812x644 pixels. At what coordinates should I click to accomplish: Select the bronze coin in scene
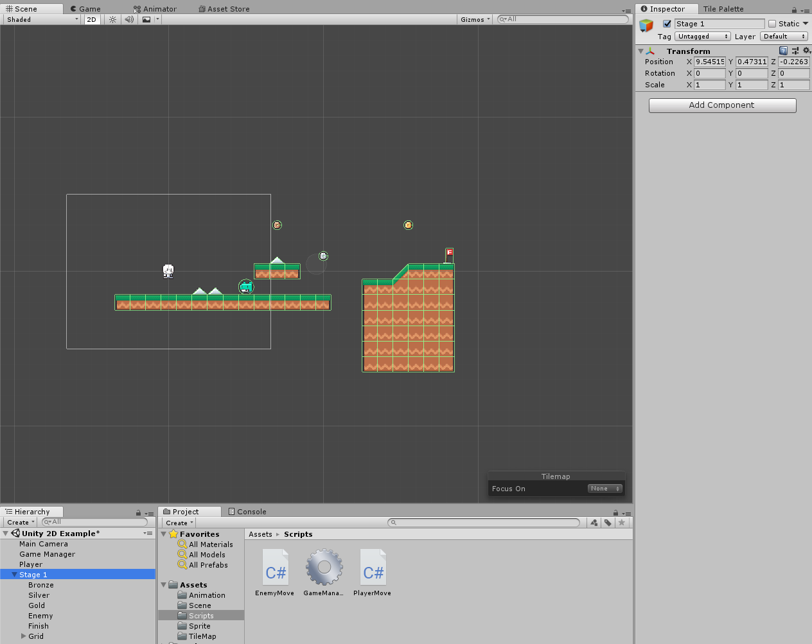277,225
